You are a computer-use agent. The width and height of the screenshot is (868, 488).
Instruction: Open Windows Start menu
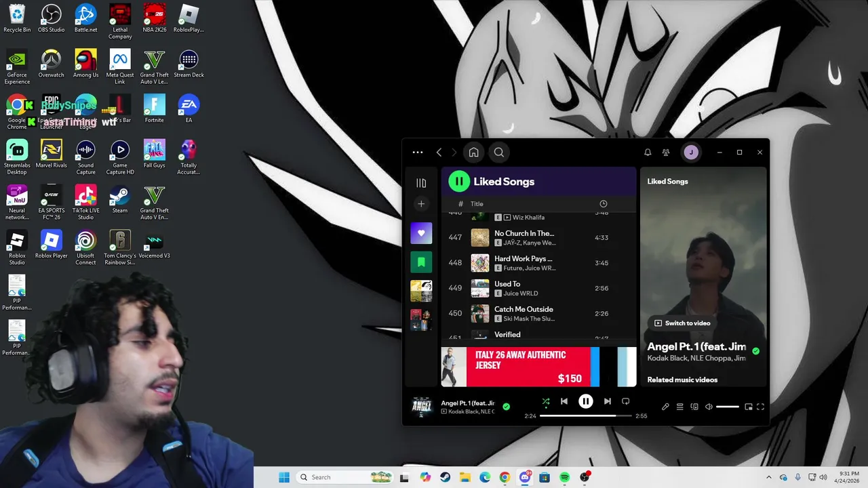tap(284, 477)
